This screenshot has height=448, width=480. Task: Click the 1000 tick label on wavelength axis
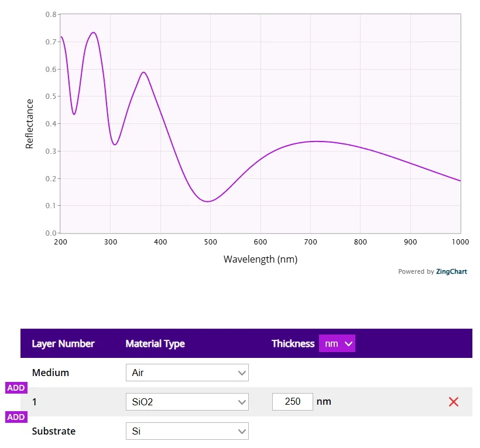(460, 242)
